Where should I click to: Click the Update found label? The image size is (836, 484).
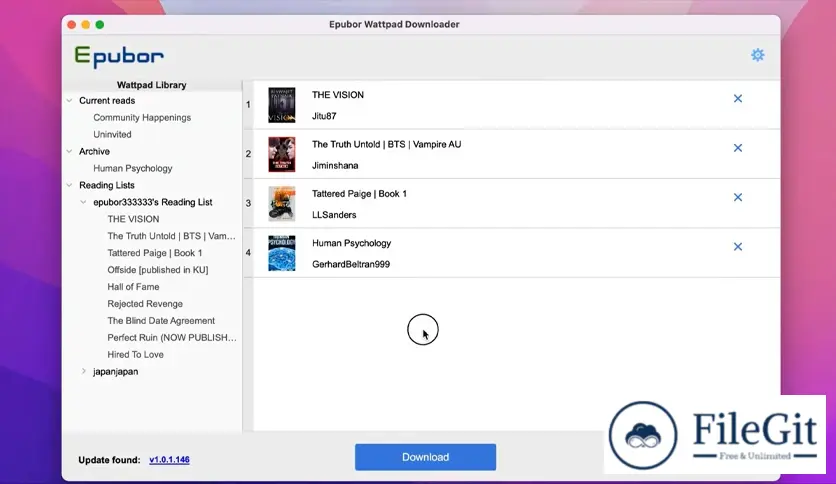tap(109, 460)
